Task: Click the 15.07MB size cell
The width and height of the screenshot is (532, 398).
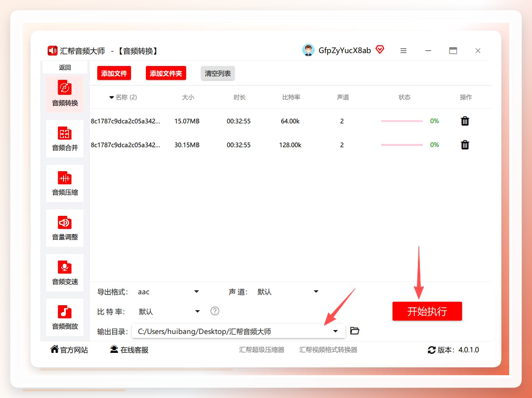Action: tap(187, 121)
